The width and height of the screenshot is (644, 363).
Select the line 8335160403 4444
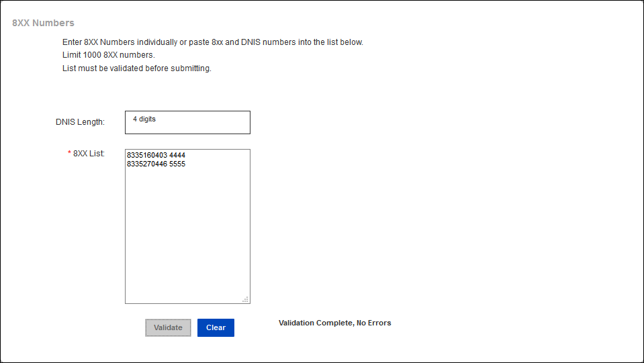(156, 155)
